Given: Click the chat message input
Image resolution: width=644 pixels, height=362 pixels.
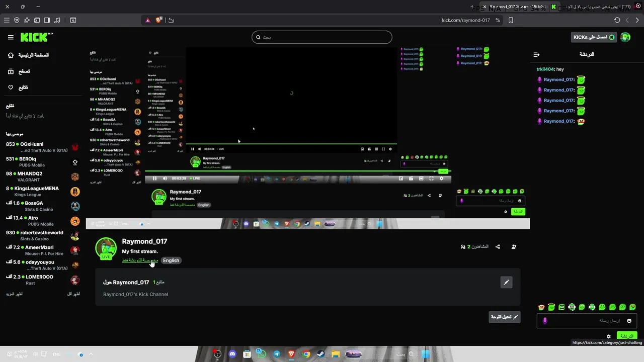Looking at the screenshot, I should click(587, 320).
